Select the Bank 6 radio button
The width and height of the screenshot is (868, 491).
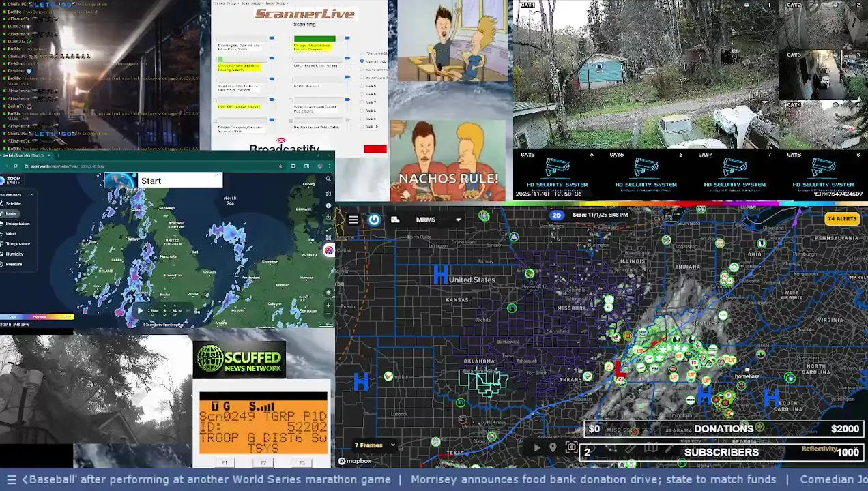click(x=362, y=94)
